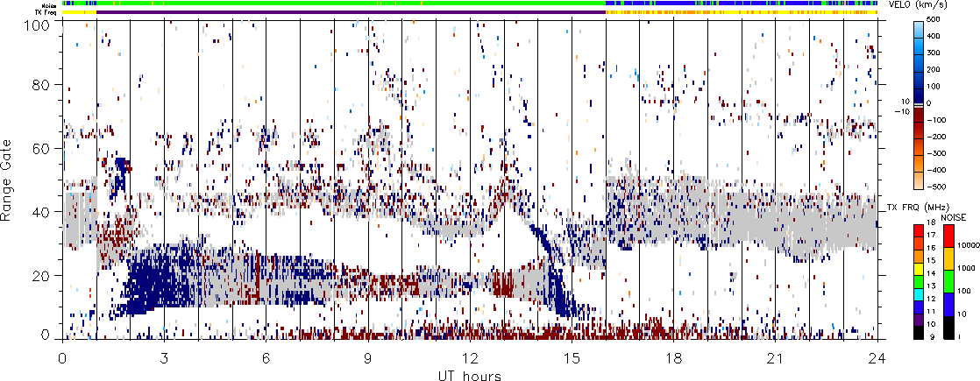
Task: Pick the blue swatch in NOISE colorbar
Action: [x=947, y=303]
